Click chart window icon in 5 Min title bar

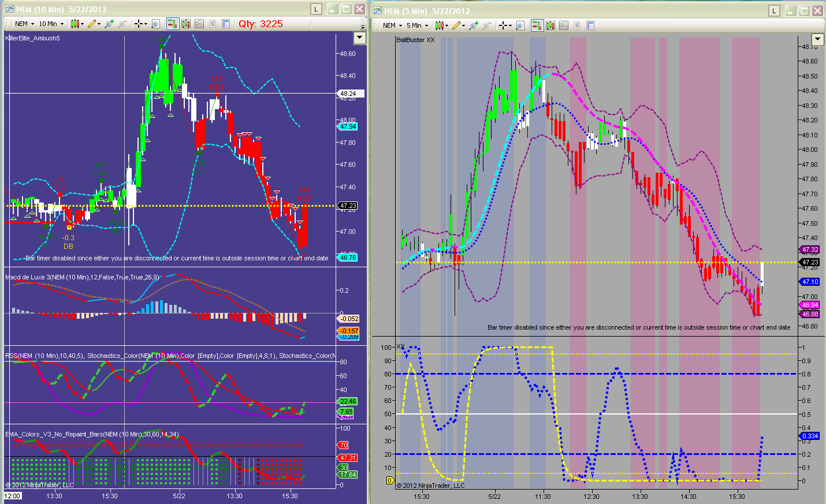click(378, 10)
